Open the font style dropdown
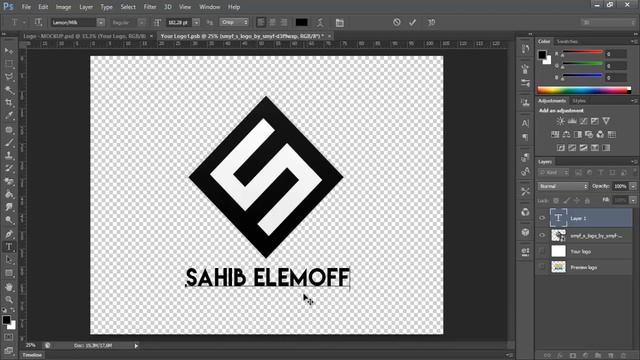 pyautogui.click(x=141, y=22)
